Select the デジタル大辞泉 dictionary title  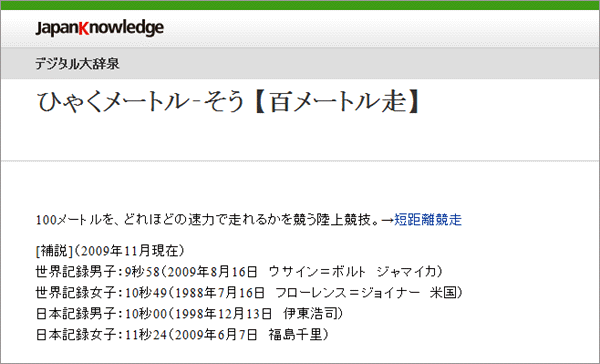pos(77,64)
